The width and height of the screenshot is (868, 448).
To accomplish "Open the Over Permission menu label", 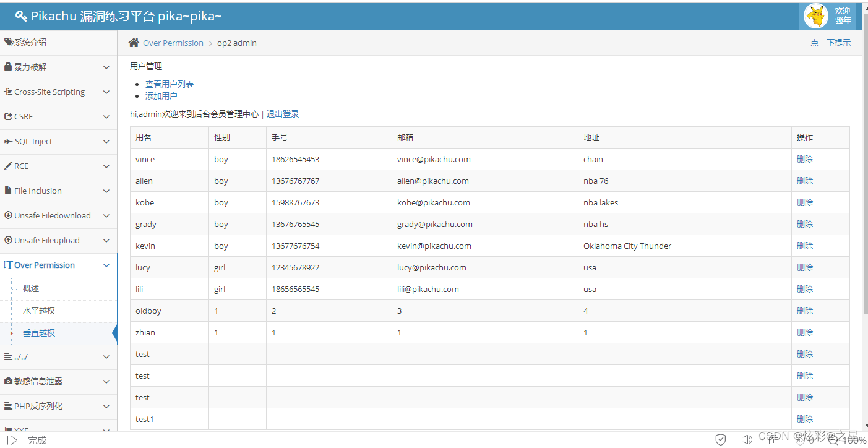I will (45, 265).
